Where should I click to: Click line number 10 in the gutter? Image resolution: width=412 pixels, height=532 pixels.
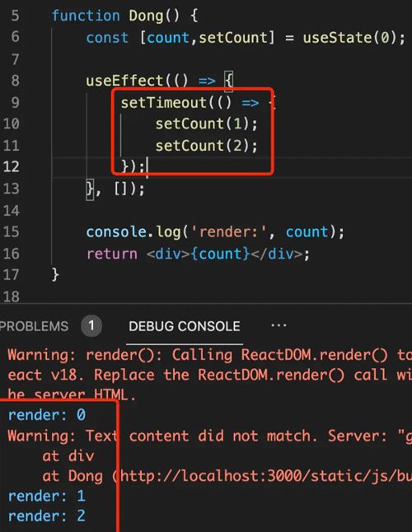(12, 124)
